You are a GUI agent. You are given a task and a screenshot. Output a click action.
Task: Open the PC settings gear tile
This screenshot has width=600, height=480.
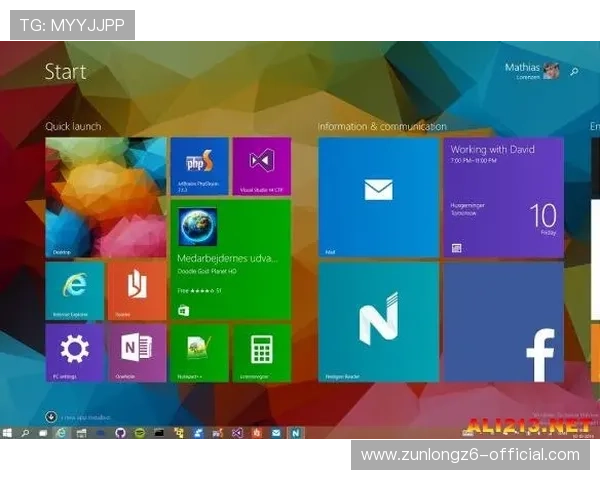pyautogui.click(x=74, y=352)
